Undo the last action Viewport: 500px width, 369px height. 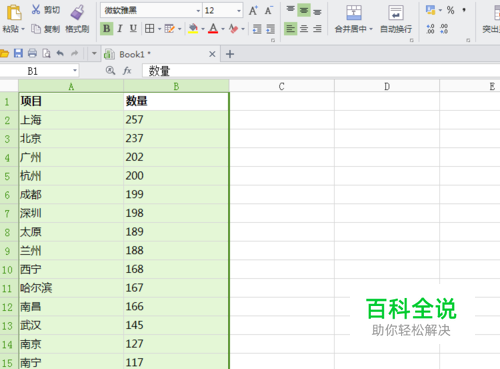pos(60,53)
